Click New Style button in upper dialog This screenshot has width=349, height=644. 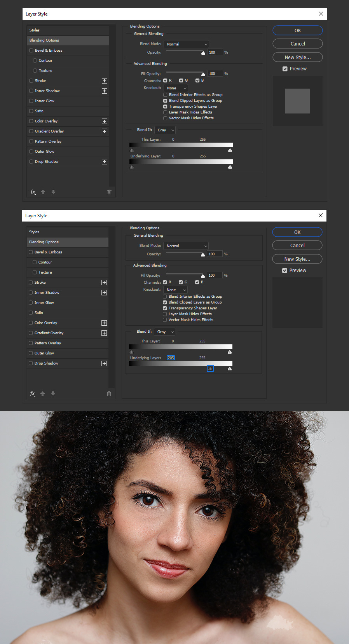298,57
